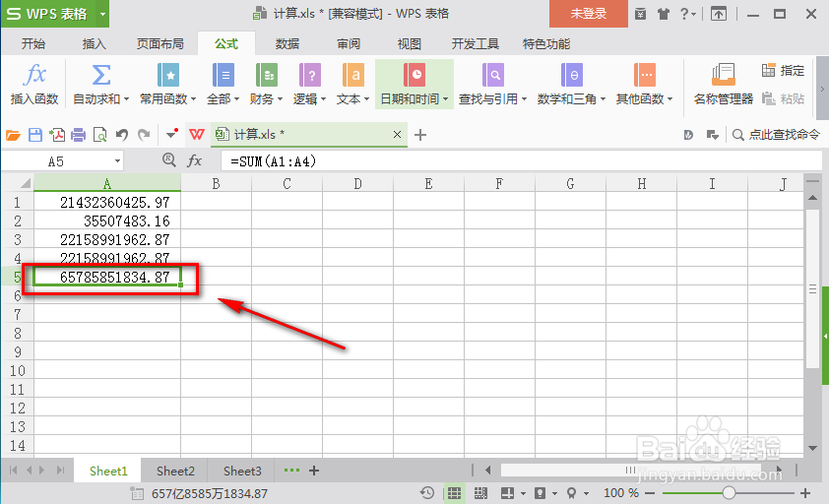Image resolution: width=829 pixels, height=504 pixels.
Task: Click the Print Preview icon
Action: [x=99, y=136]
